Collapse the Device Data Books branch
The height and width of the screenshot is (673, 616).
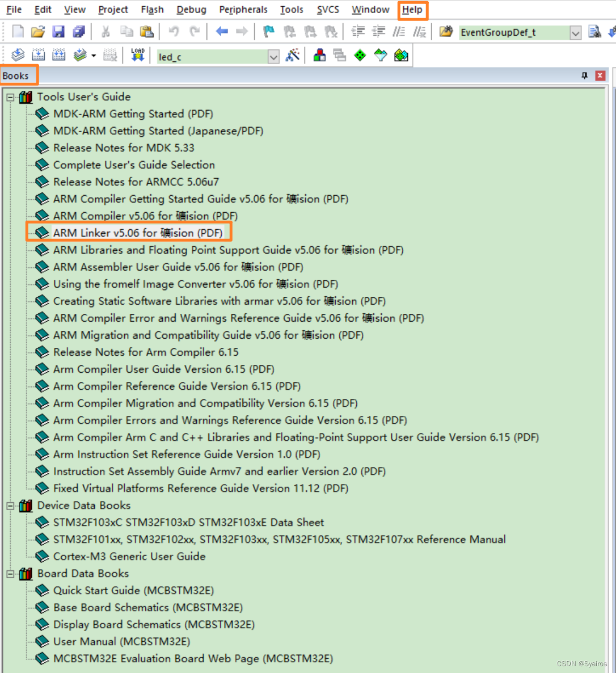(10, 505)
